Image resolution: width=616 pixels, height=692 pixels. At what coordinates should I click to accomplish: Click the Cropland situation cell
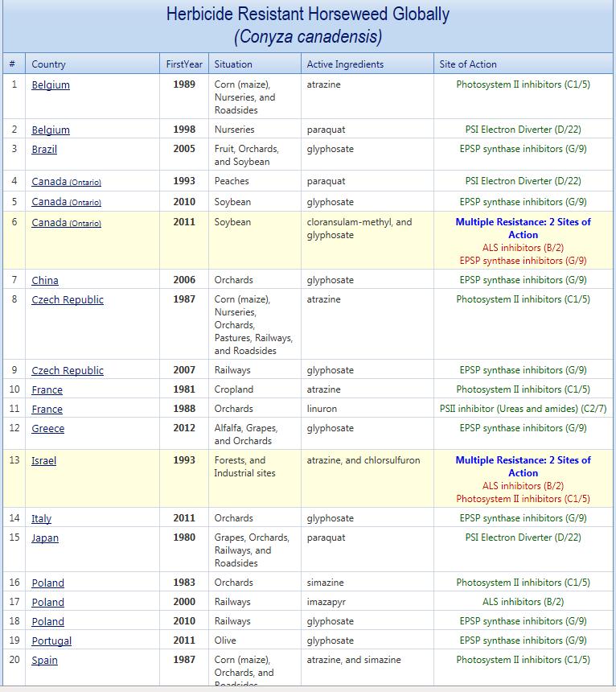234,389
